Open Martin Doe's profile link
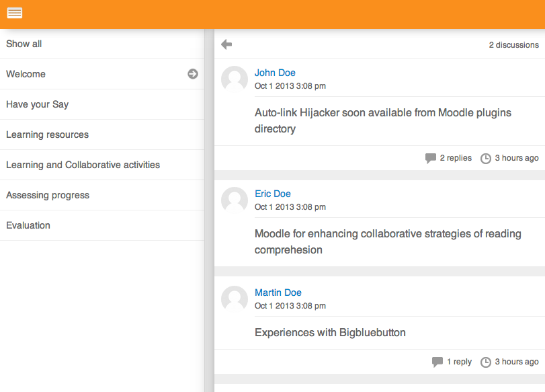This screenshot has width=545, height=392. [x=278, y=292]
